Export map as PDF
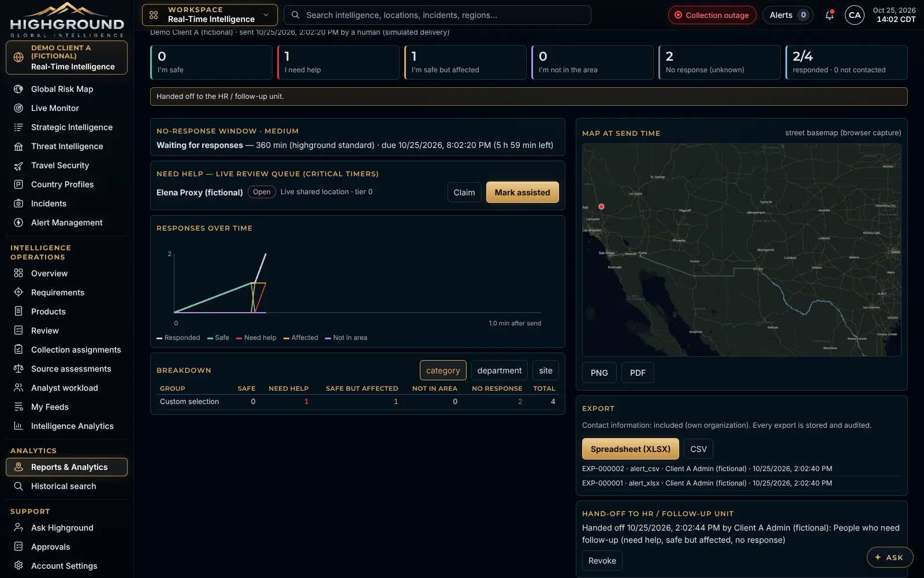 [638, 373]
